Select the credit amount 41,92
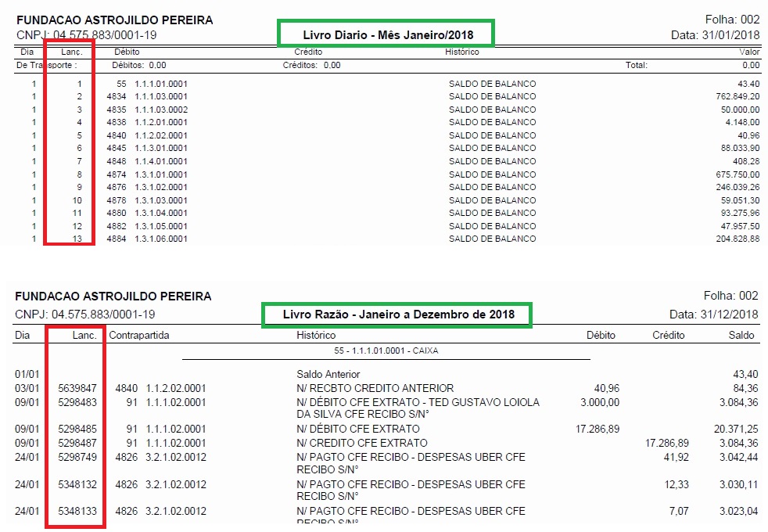Viewport: 768px width, 532px height. tap(676, 458)
